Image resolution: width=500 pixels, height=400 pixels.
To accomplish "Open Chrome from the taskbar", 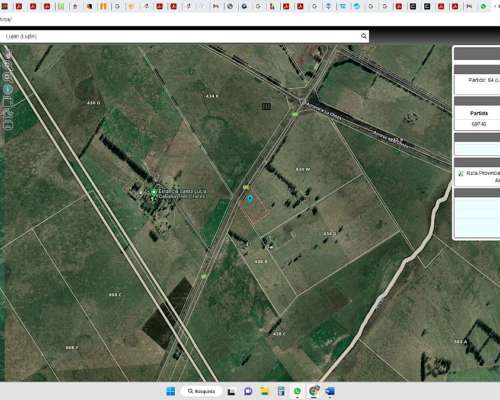I will pos(314,391).
